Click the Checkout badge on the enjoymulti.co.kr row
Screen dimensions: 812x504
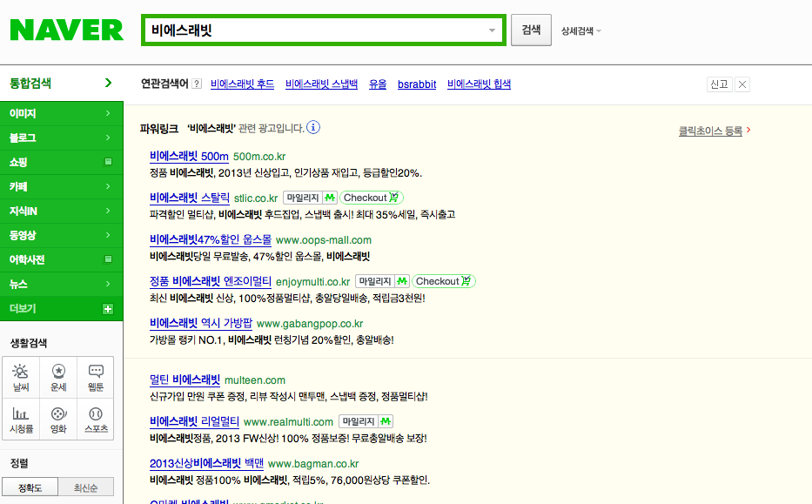(x=444, y=281)
